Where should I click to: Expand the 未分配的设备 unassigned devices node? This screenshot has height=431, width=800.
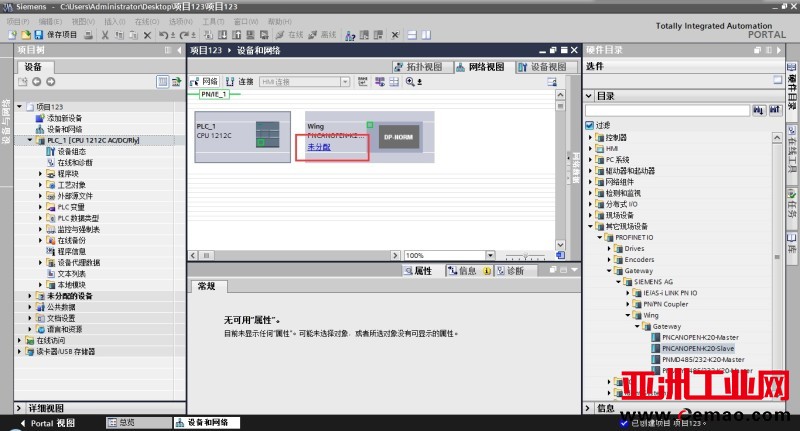[30, 296]
